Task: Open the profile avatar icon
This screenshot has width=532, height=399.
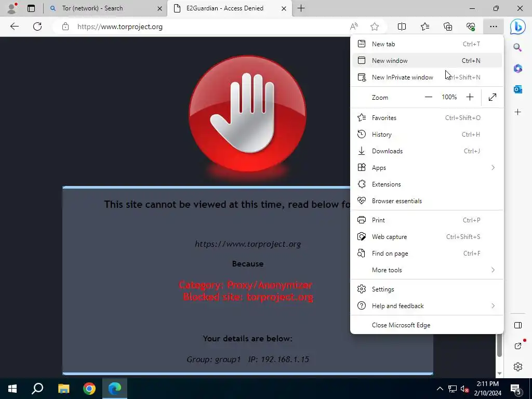Action: point(12,8)
